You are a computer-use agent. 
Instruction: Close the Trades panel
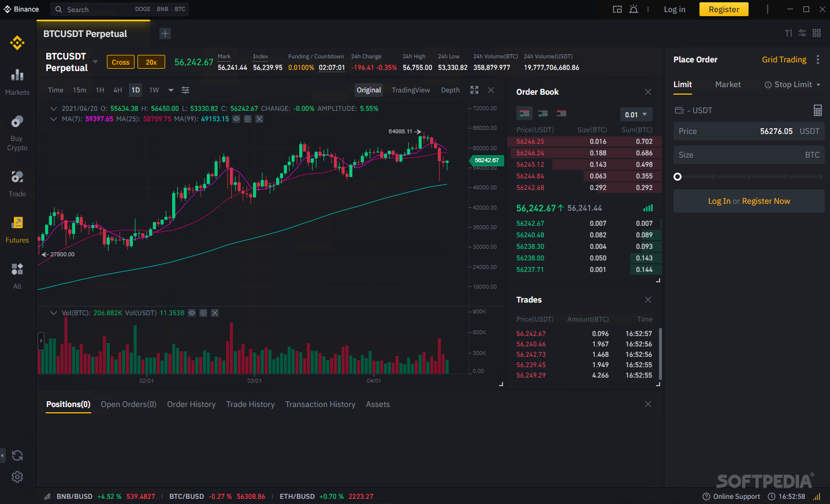click(648, 300)
